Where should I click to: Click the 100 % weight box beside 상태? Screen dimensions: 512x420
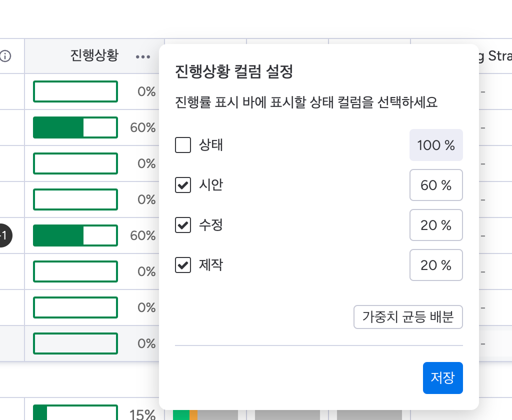click(x=435, y=145)
